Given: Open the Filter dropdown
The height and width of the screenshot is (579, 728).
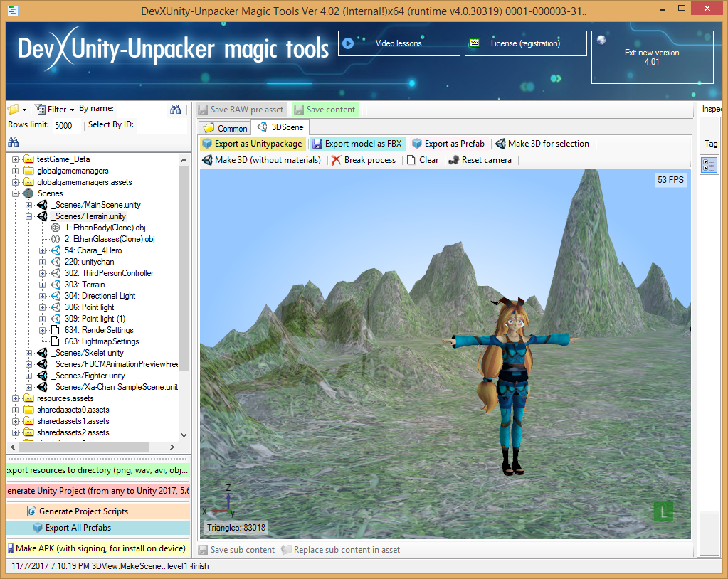Looking at the screenshot, I should click(55, 110).
